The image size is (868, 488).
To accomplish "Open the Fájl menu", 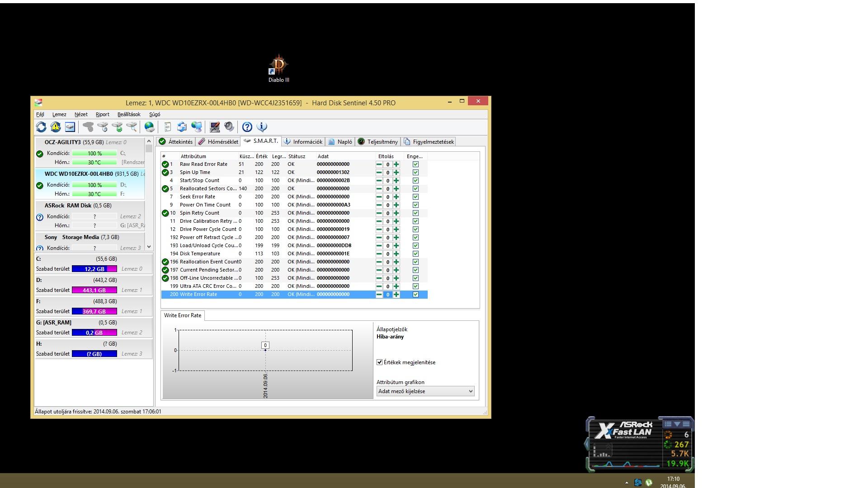I will click(x=40, y=115).
